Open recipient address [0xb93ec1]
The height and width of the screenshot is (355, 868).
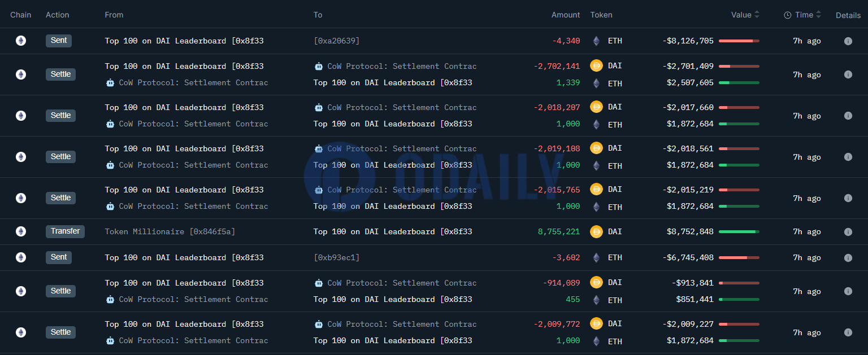337,257
